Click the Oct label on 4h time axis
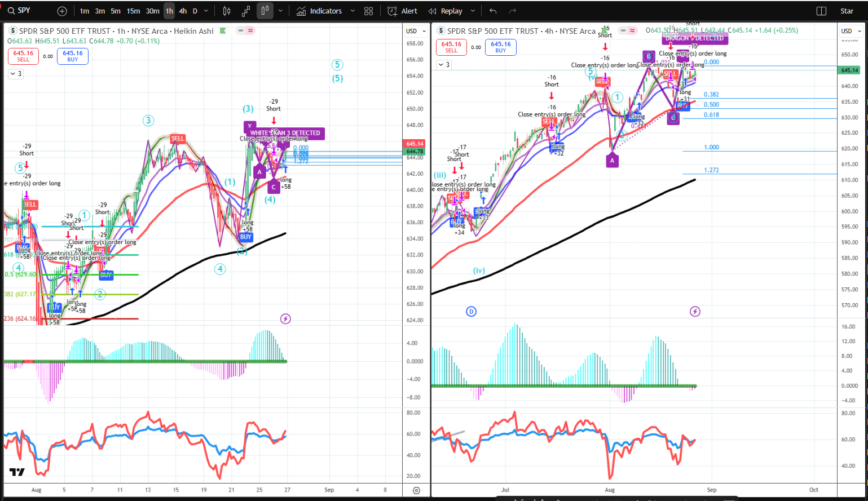Image resolution: width=868 pixels, height=501 pixels. pyautogui.click(x=814, y=490)
